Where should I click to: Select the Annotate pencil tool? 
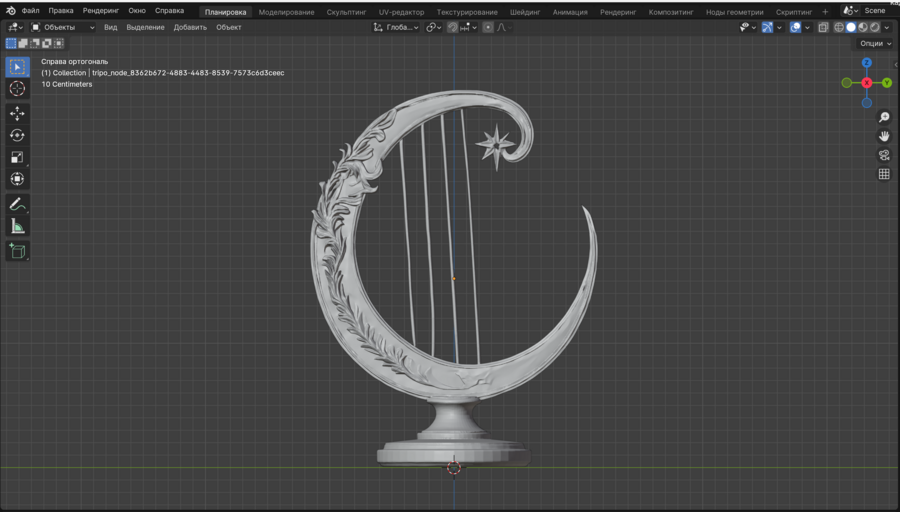(x=17, y=204)
